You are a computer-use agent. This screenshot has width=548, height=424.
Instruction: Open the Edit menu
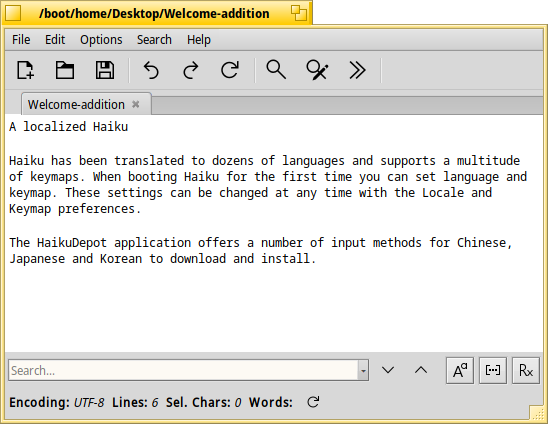click(x=55, y=40)
